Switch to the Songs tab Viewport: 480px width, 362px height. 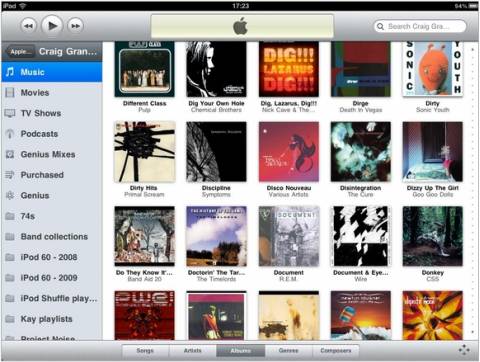point(145,351)
